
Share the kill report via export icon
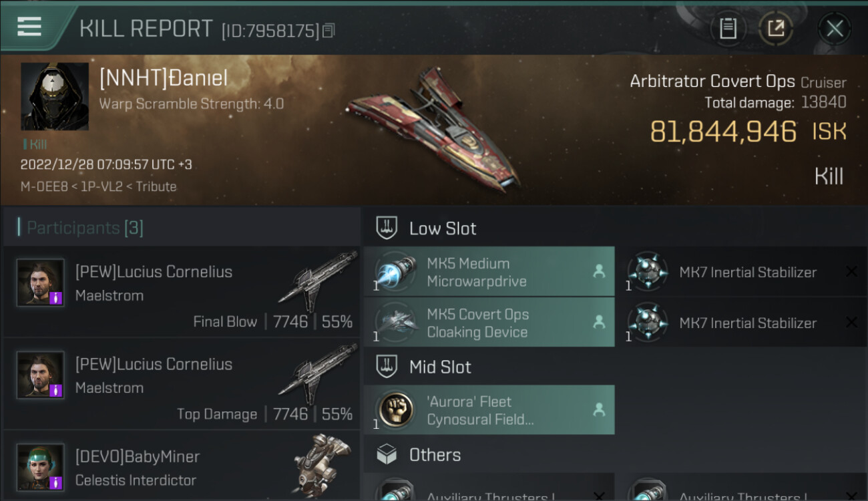[775, 28]
